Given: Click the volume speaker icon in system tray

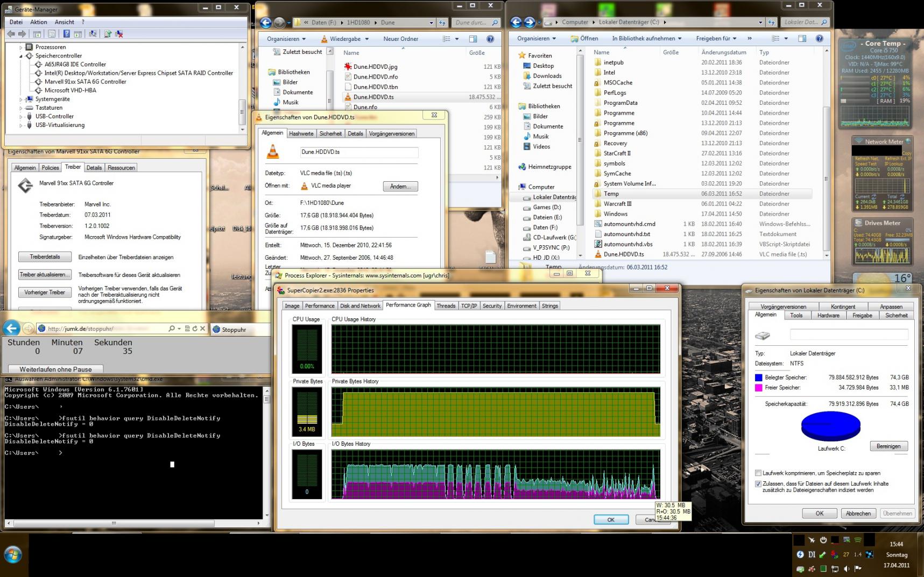Looking at the screenshot, I should 847,568.
